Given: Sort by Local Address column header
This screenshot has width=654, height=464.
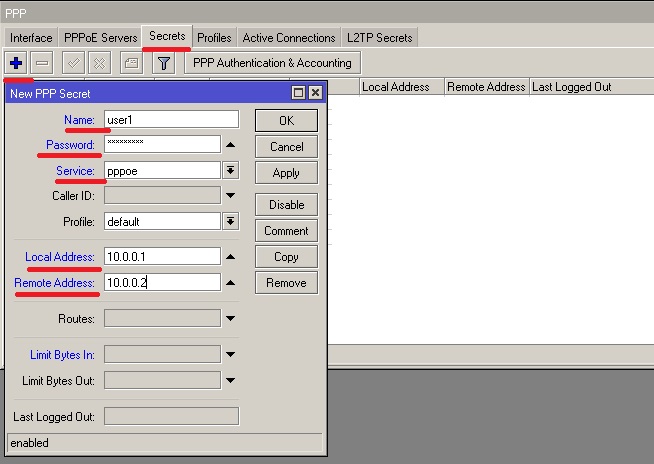Looking at the screenshot, I should 402,87.
